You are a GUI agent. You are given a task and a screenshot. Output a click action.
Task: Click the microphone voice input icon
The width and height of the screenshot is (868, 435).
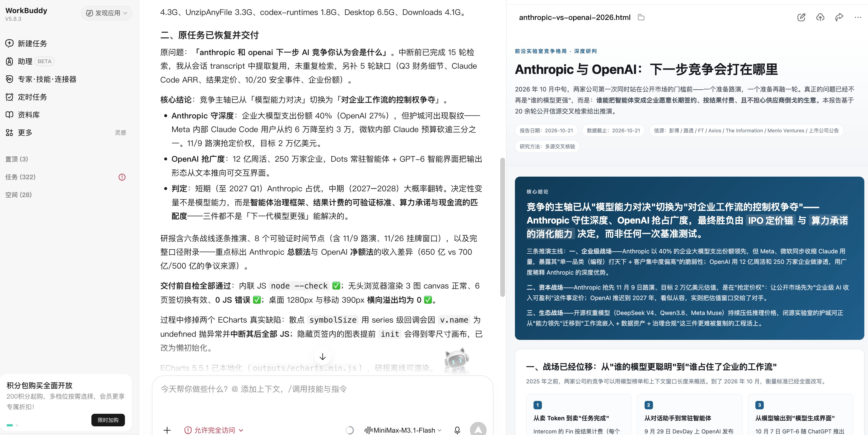457,430
